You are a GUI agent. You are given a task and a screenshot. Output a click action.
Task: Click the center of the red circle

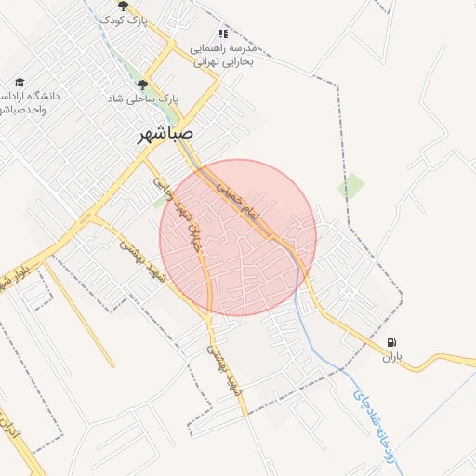(x=238, y=238)
